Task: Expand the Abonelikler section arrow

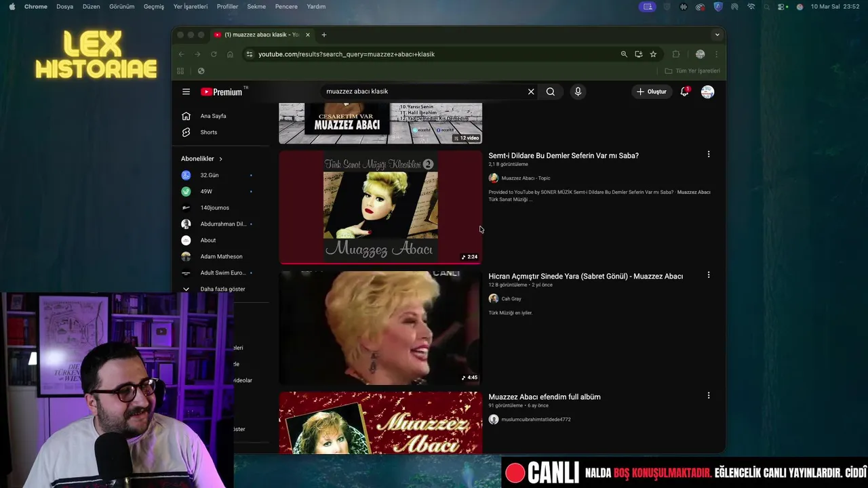Action: [220, 159]
